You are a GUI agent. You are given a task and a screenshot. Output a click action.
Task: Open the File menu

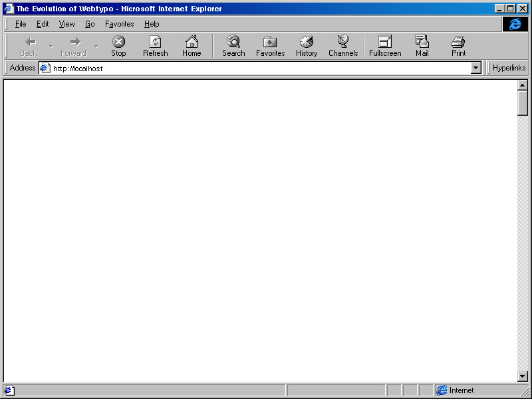tap(20, 23)
